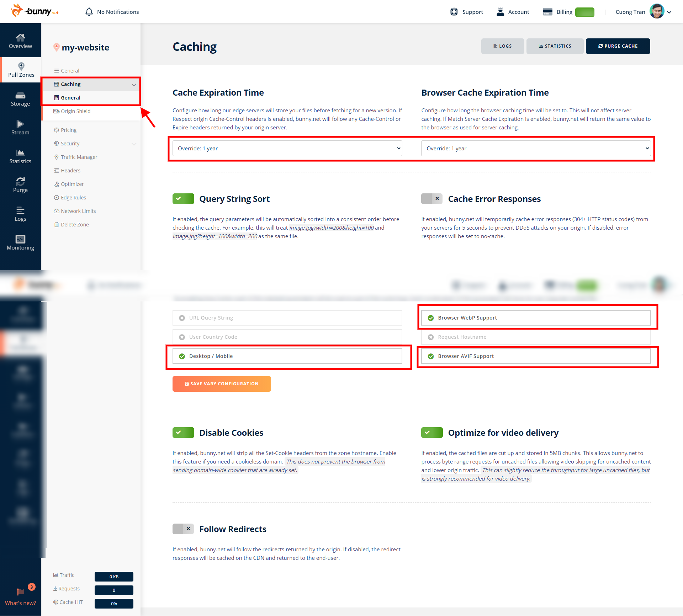Viewport: 683px width, 616px height.
Task: Enable the URL Query String vary option
Action: coord(287,318)
